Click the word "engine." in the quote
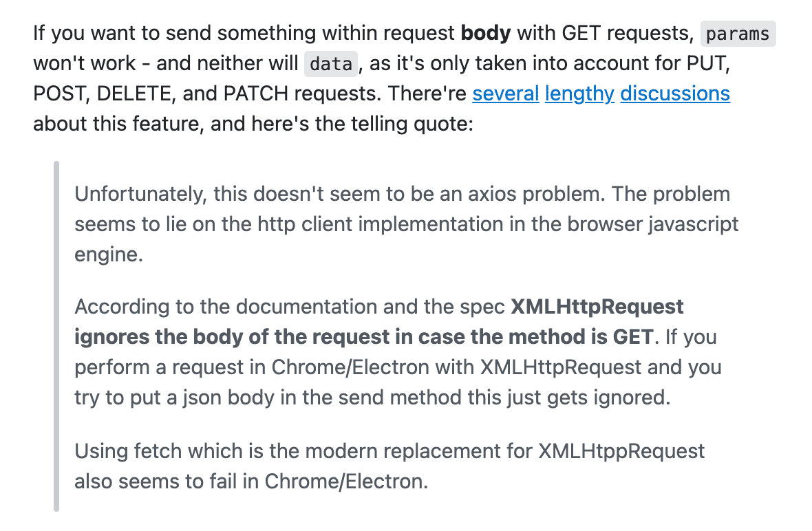This screenshot has height=531, width=812. click(x=109, y=254)
